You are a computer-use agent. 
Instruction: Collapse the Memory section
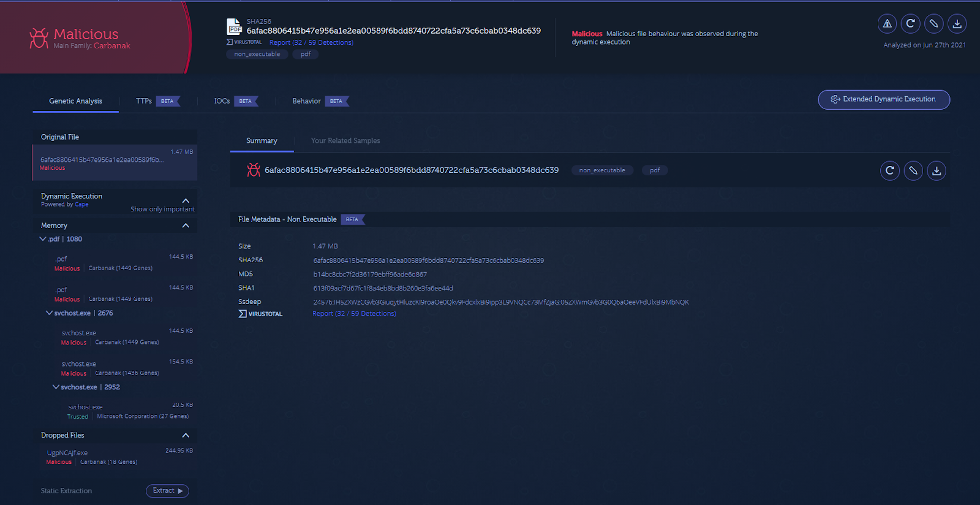tap(186, 226)
